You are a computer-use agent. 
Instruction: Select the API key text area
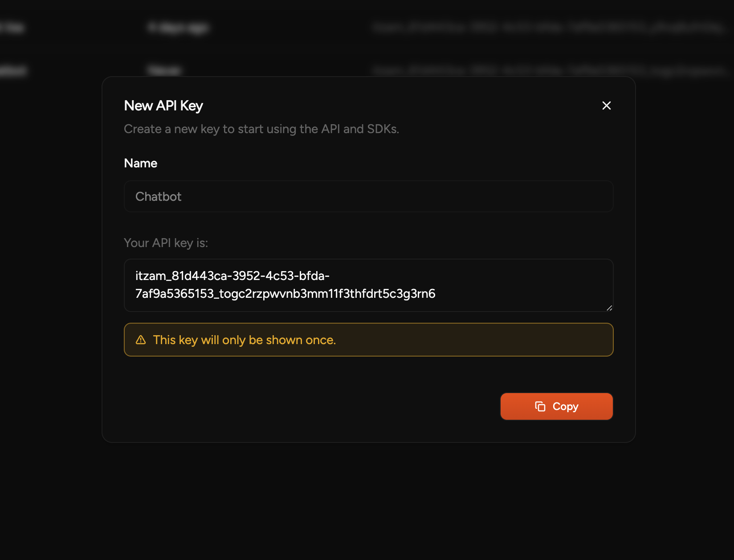click(368, 285)
